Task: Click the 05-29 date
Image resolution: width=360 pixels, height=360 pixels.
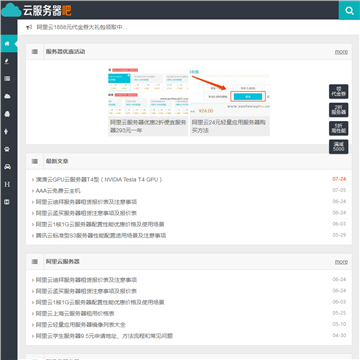Action: coord(339,235)
